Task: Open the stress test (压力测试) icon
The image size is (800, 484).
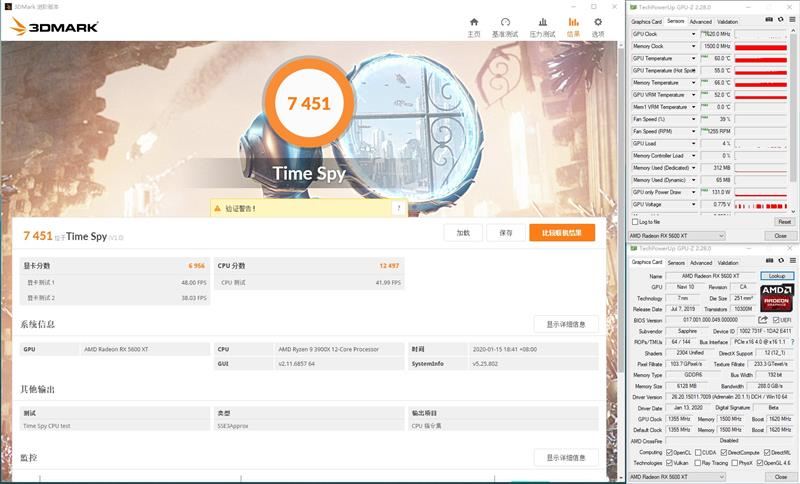Action: [x=543, y=22]
